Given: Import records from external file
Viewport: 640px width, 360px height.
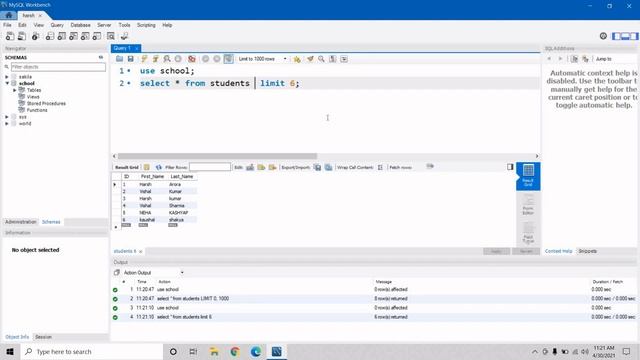Looking at the screenshot, I should click(328, 167).
